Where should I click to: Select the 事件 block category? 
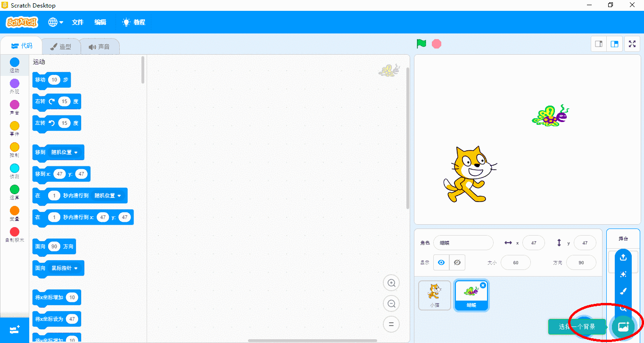15,129
